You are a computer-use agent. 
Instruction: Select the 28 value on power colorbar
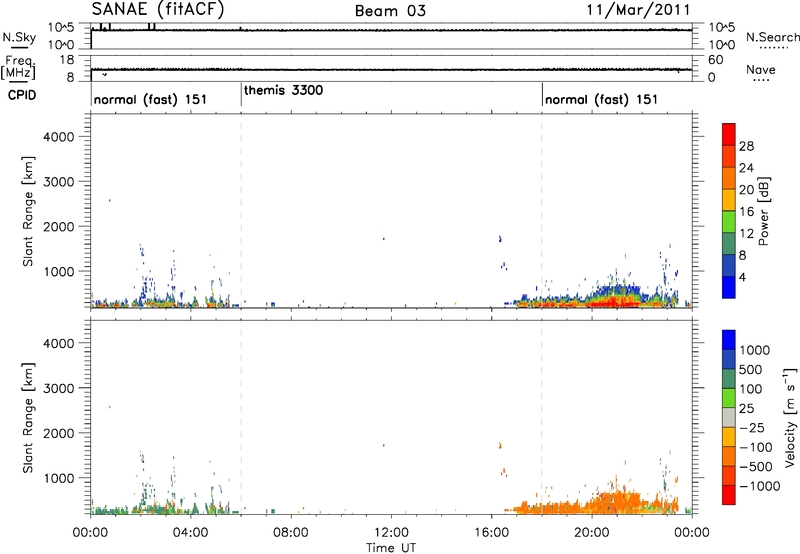(x=746, y=146)
